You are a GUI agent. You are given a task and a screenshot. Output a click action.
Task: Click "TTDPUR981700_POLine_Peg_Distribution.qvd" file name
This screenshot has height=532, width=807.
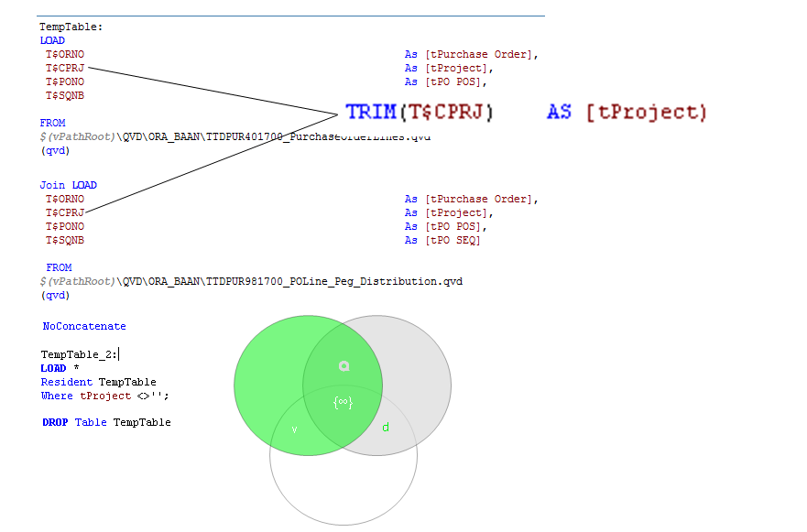pos(334,281)
